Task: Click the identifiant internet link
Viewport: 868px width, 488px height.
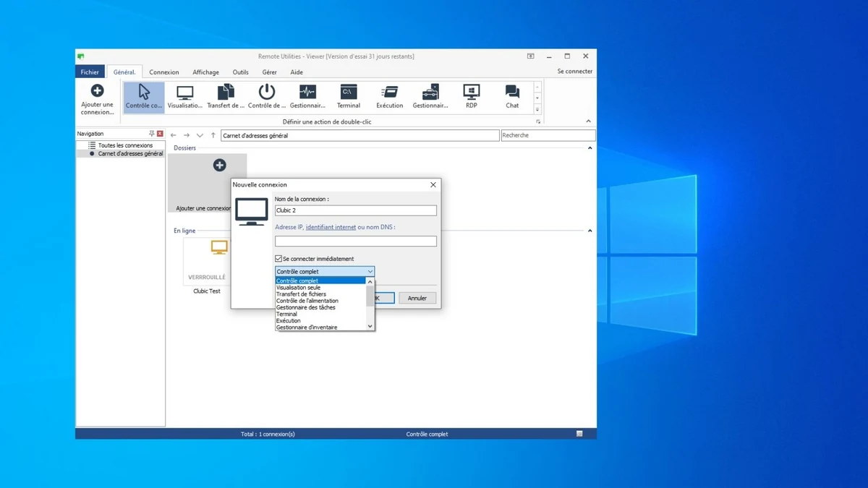Action: click(331, 227)
